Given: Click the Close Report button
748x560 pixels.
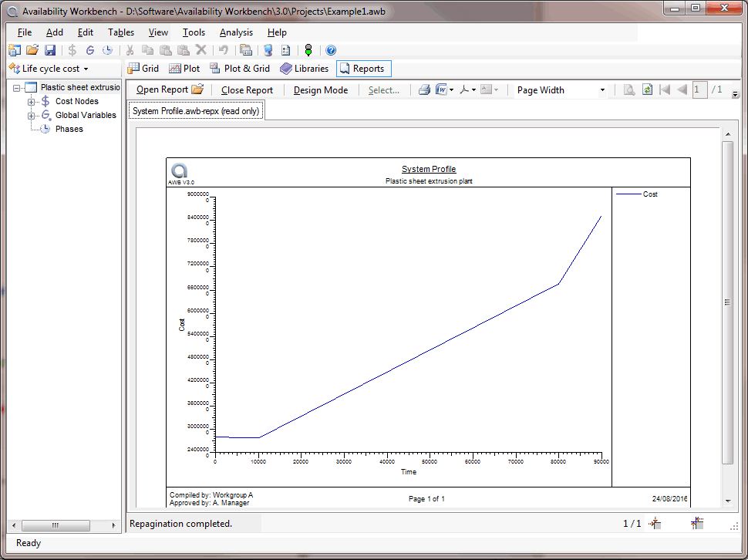Looking at the screenshot, I should point(247,89).
